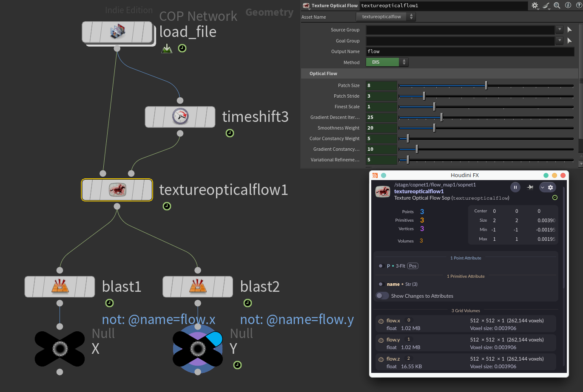Click the Gradient Constancy value field showing 10

click(x=381, y=149)
